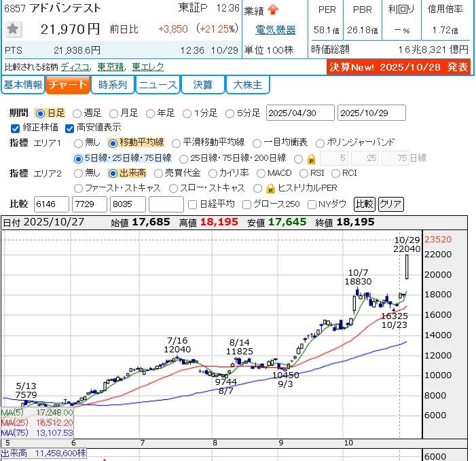The width and height of the screenshot is (476, 461).
Task: Select 1分足 period radio button
Action: point(187,113)
